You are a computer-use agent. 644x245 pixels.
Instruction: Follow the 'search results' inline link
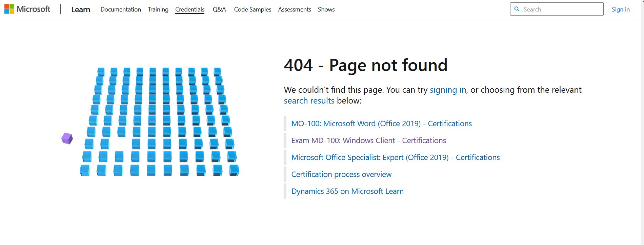point(309,101)
